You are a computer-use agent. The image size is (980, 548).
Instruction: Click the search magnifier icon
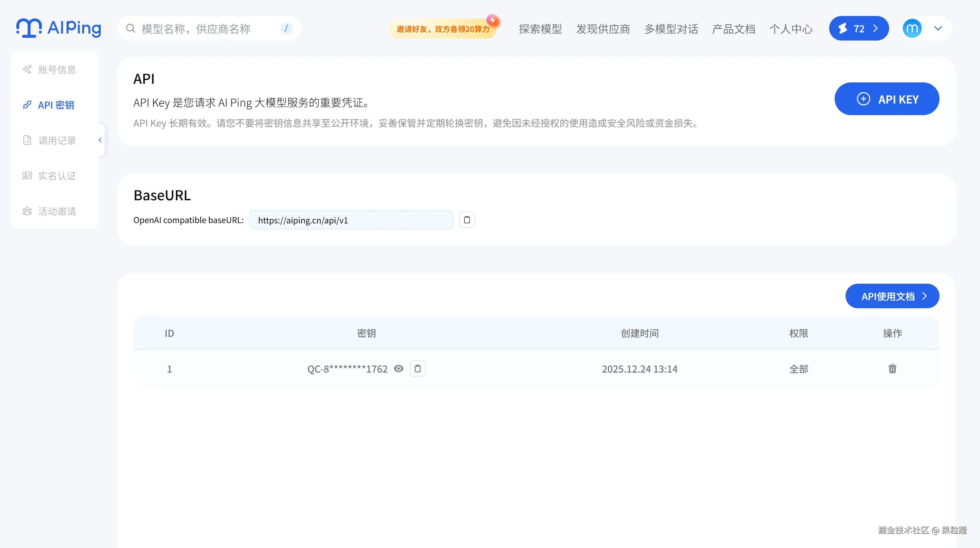[130, 29]
